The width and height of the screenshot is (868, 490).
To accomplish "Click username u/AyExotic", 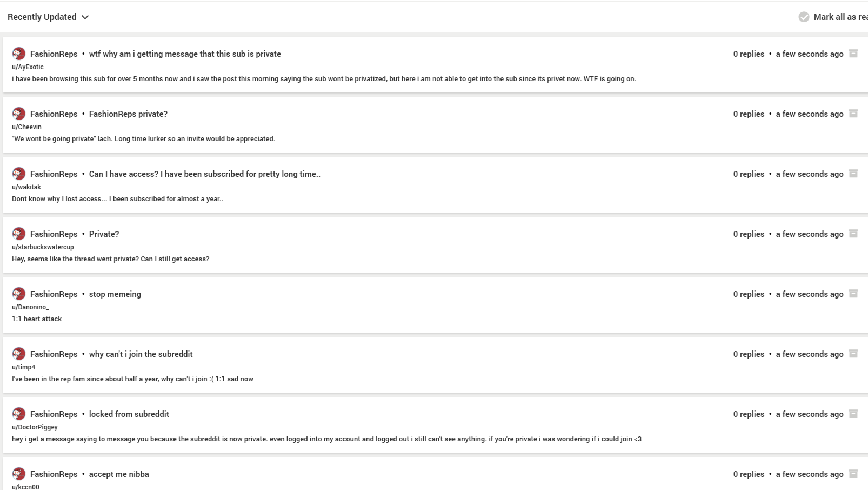I will pos(28,67).
